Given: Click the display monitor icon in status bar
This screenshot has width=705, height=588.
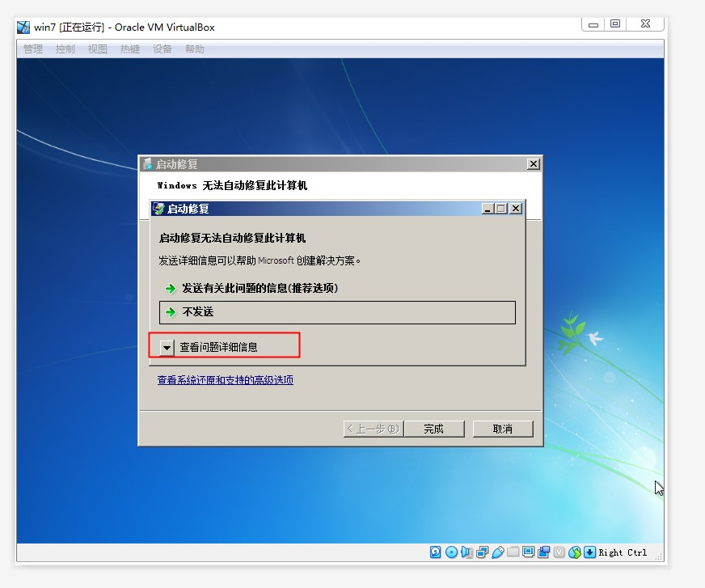Looking at the screenshot, I should 528,552.
